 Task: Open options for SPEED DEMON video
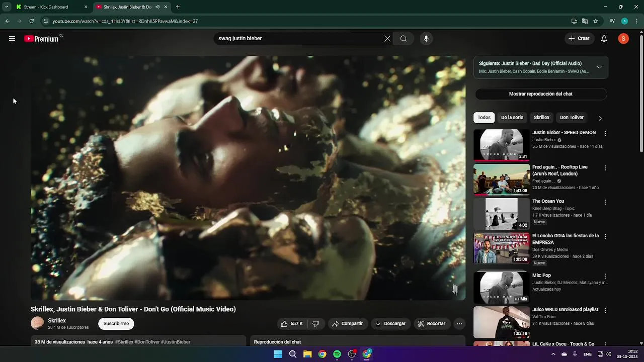pyautogui.click(x=606, y=133)
